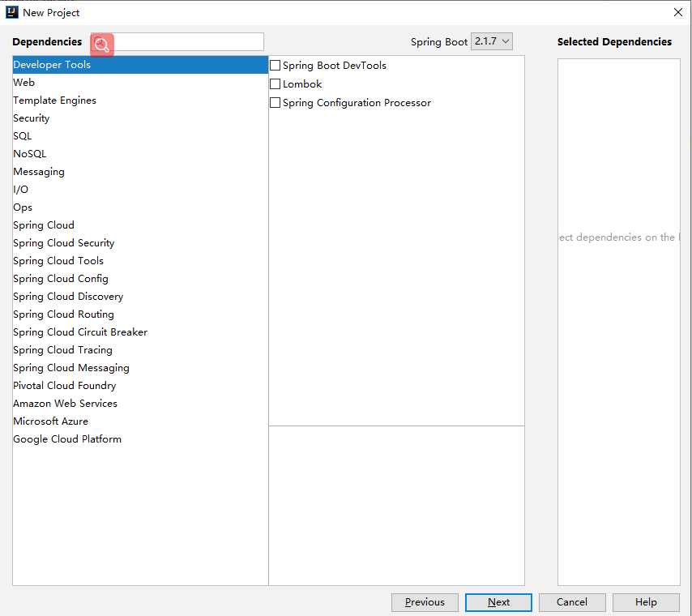Open Spring Cloud Tools category
The image size is (692, 616).
(x=140, y=260)
